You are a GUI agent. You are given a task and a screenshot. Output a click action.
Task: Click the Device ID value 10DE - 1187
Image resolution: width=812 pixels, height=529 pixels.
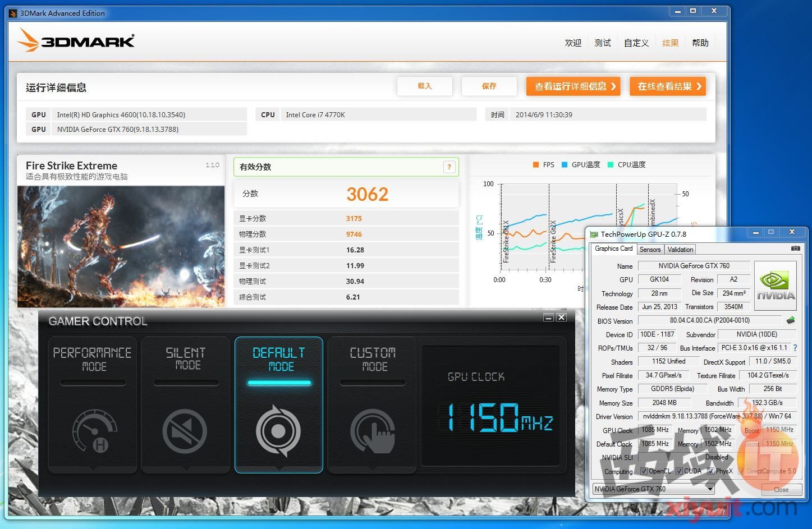(657, 334)
